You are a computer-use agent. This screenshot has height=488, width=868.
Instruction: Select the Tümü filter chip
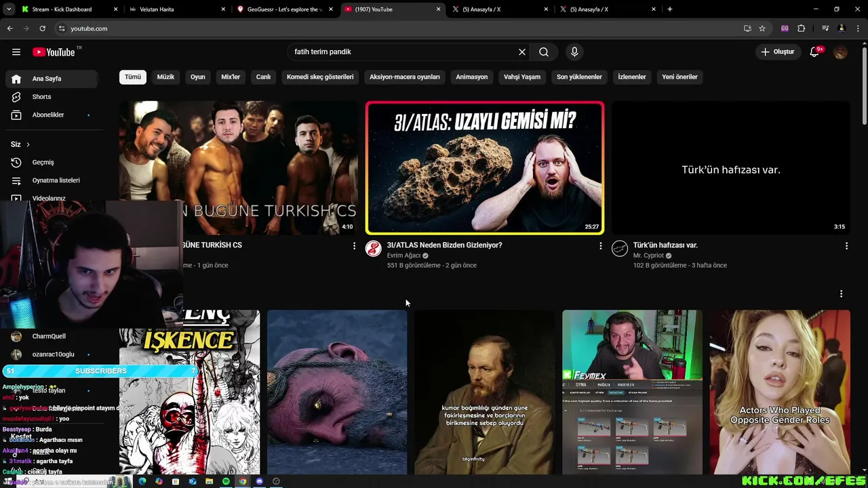[133, 77]
